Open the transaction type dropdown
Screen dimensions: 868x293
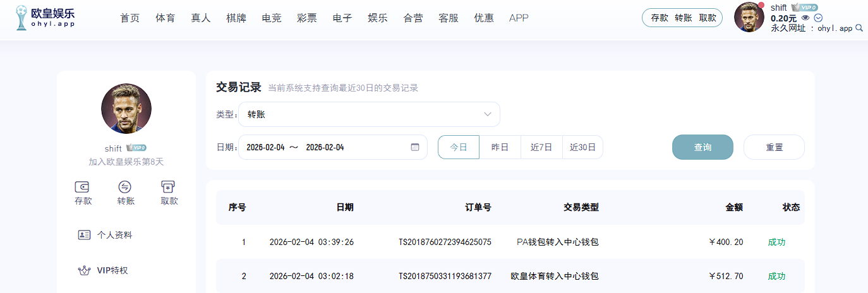pyautogui.click(x=369, y=114)
